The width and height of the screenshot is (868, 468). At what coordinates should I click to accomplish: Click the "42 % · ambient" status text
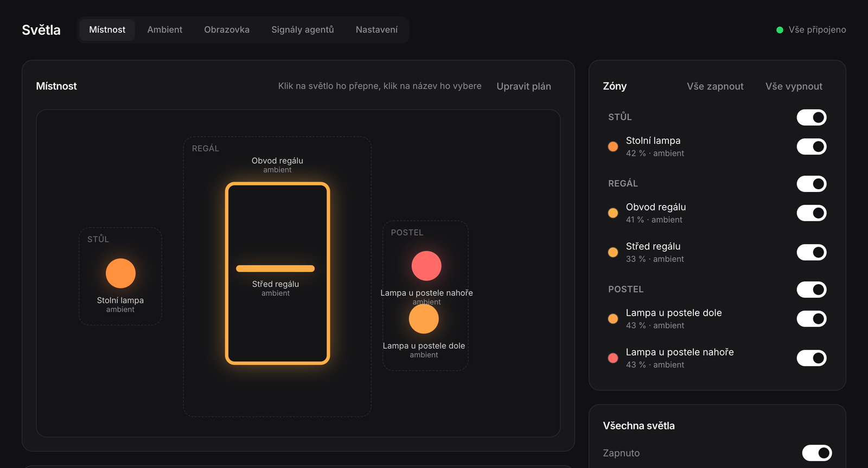(x=655, y=153)
